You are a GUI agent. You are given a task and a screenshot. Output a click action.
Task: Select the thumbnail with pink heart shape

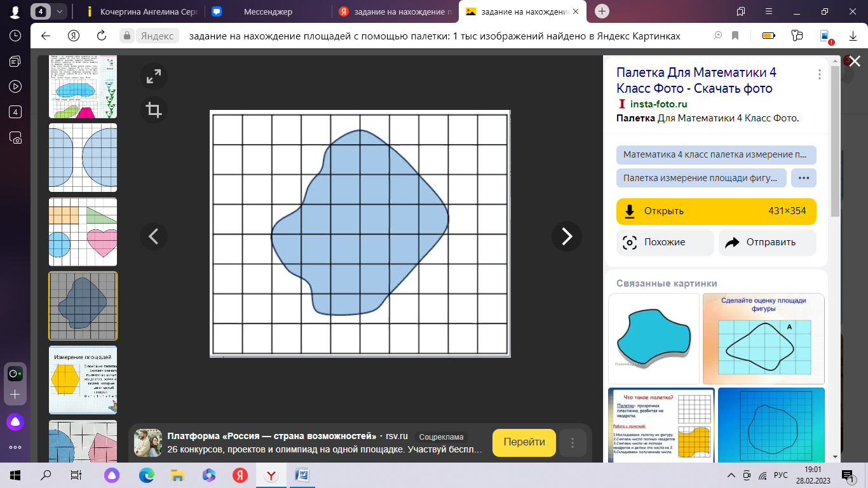pyautogui.click(x=83, y=232)
